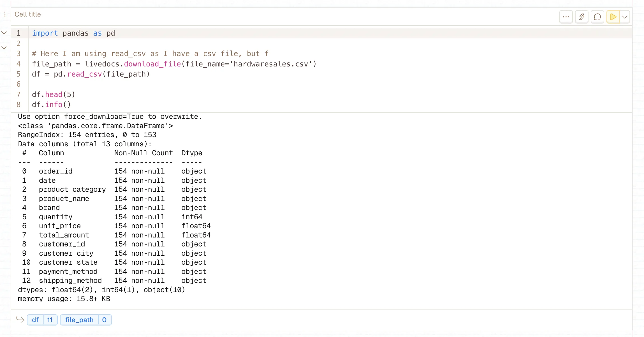This screenshot has height=337, width=644.
Task: Click the 11 count on the df chip
Action: (x=50, y=320)
